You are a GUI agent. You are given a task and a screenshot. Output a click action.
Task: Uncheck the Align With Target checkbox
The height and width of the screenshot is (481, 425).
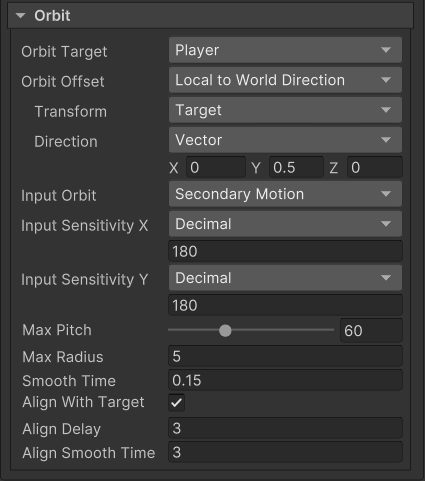click(176, 403)
